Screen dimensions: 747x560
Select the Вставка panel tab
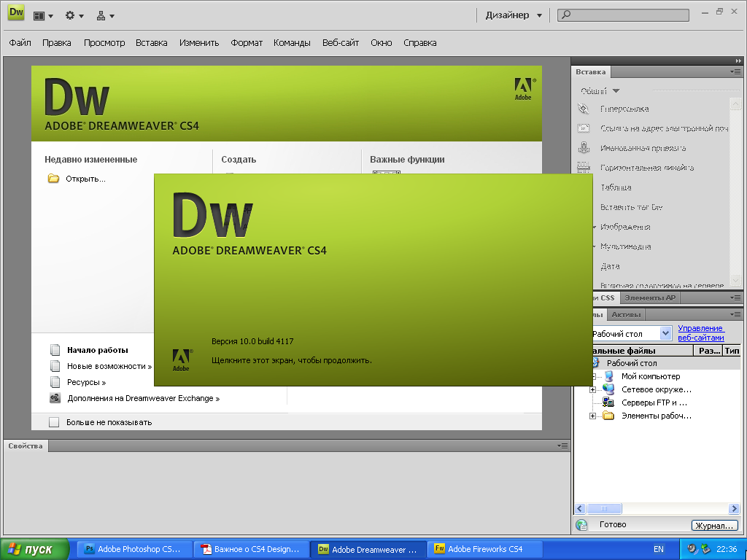click(591, 72)
